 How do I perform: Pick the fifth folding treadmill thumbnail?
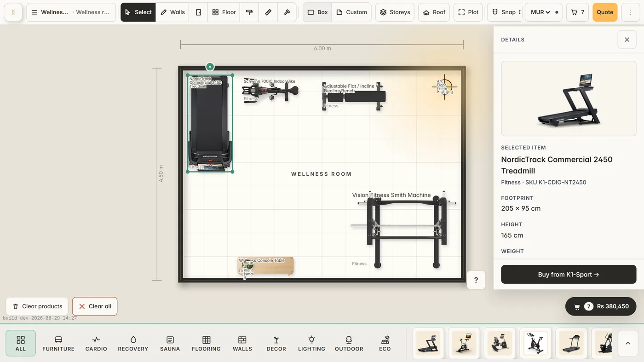tap(571, 343)
